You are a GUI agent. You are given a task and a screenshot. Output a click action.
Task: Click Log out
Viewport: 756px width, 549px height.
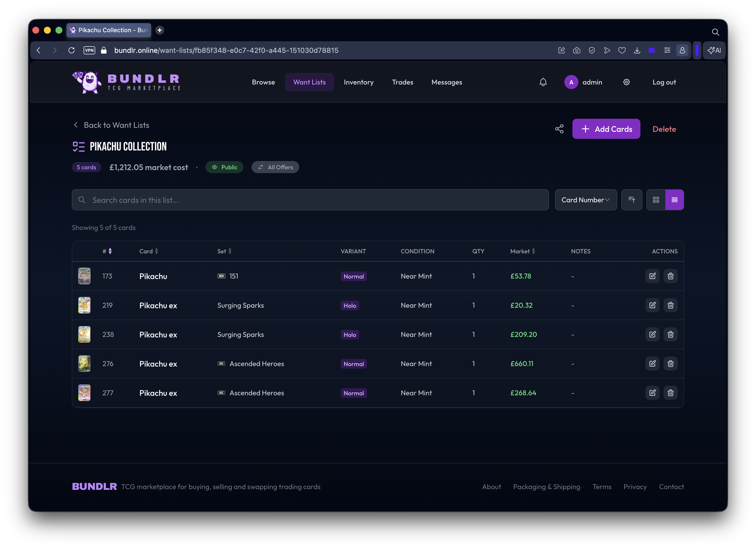pos(664,82)
